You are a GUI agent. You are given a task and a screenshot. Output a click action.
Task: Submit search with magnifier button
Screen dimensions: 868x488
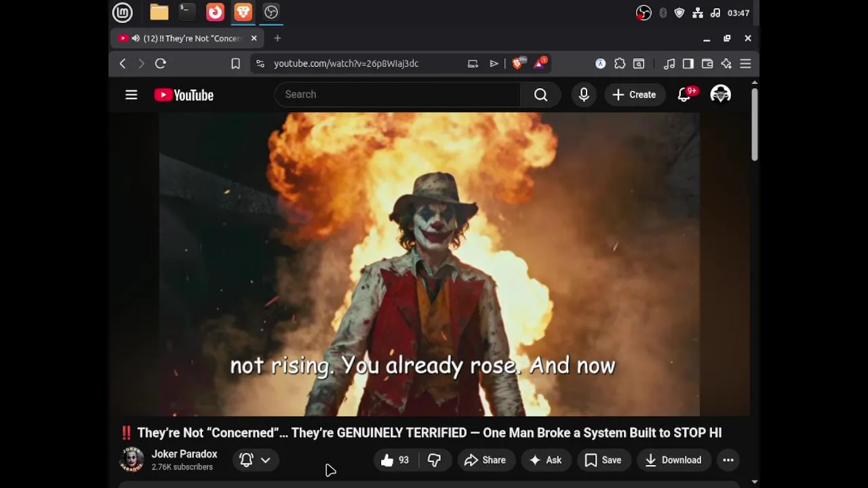click(540, 94)
